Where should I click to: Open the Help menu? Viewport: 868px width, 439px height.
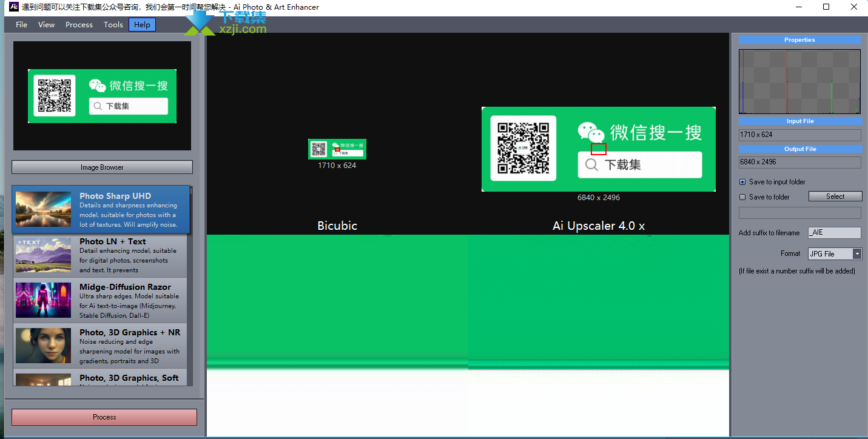(142, 25)
